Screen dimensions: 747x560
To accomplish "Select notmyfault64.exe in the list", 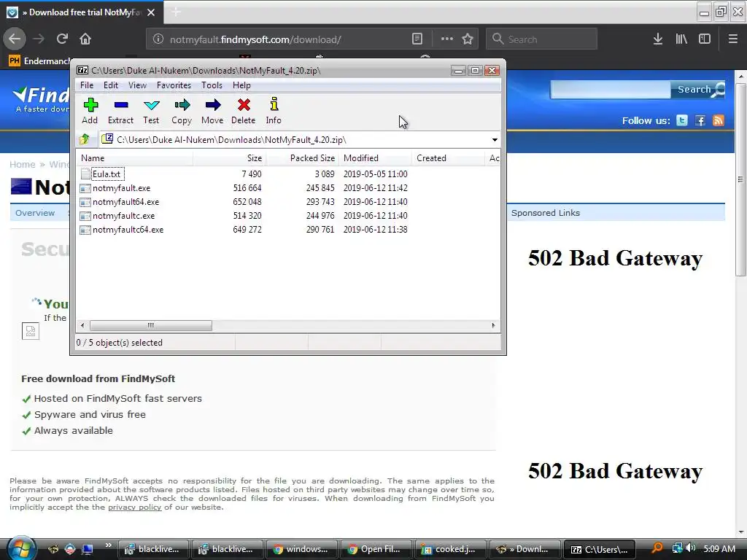I will click(x=125, y=202).
